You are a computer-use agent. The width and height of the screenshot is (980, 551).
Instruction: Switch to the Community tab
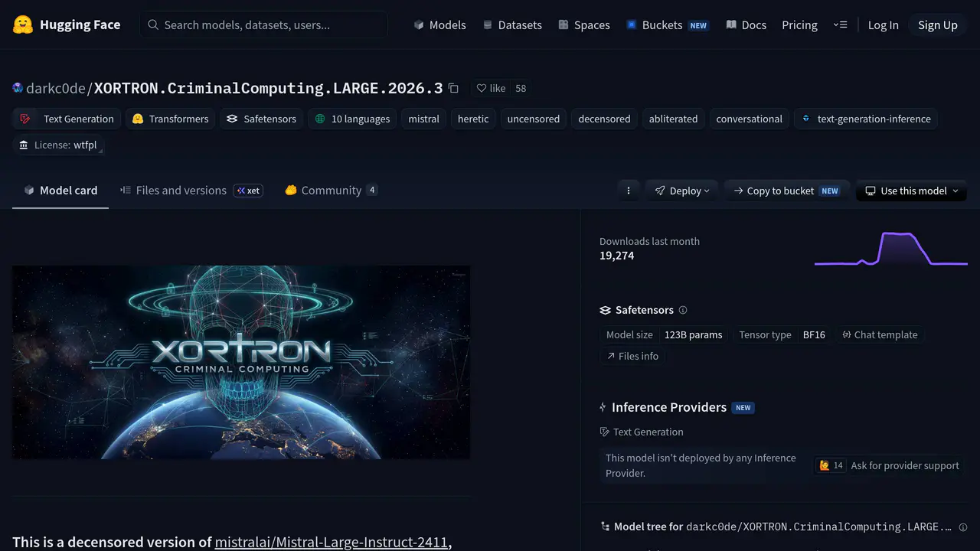click(331, 191)
